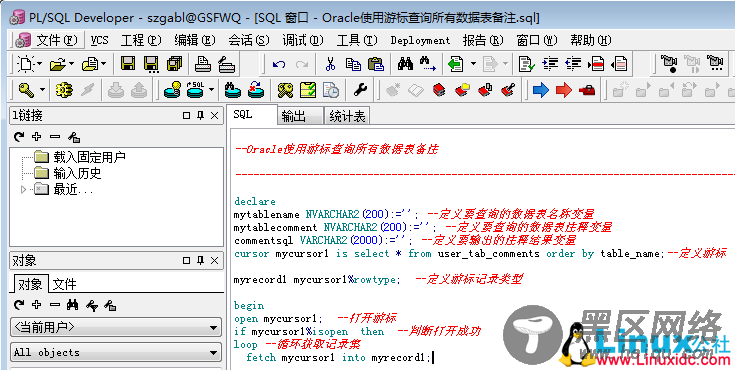
Task: Click the Print icon
Action: click(x=203, y=64)
